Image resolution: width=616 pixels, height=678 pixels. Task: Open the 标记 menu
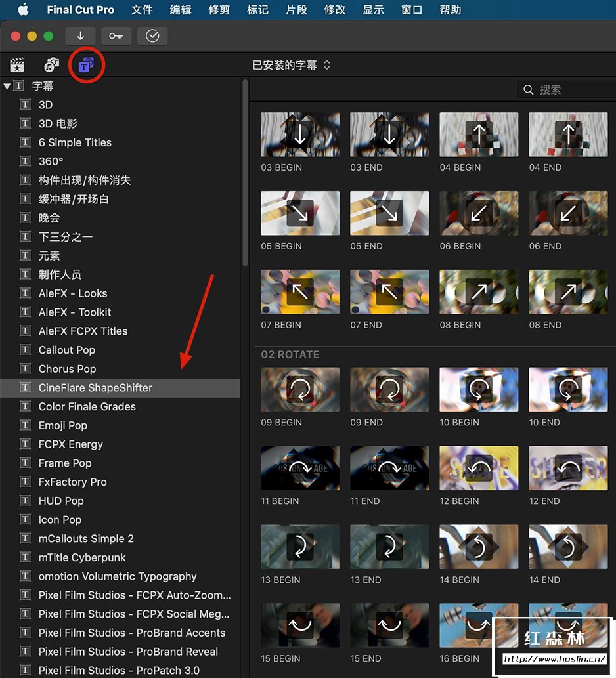click(x=257, y=9)
